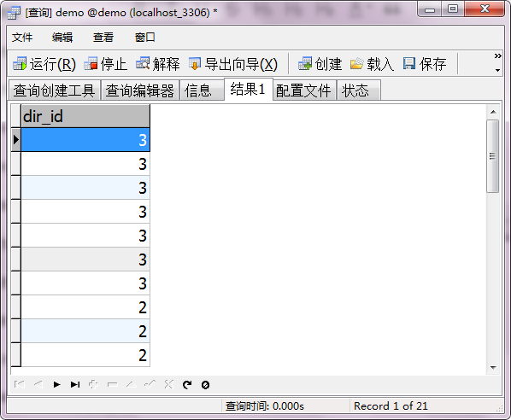The width and height of the screenshot is (511, 420).
Task: Click the scrollbar up arrow
Action: click(493, 112)
